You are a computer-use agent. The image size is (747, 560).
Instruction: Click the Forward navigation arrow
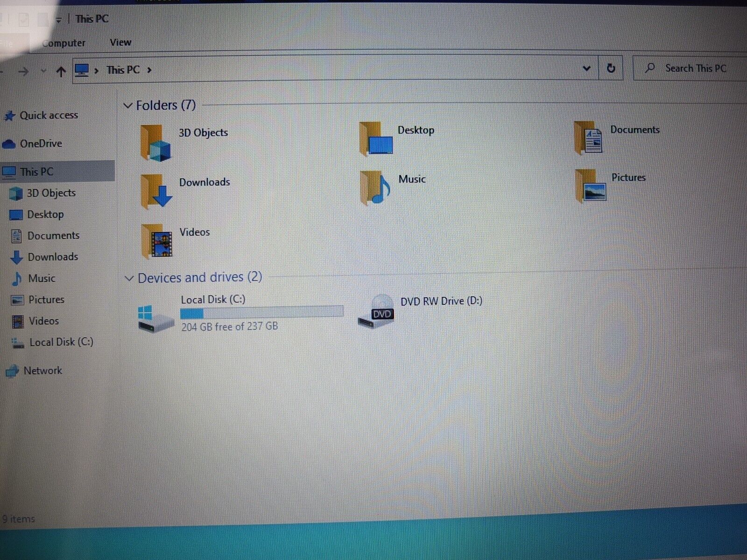(23, 71)
